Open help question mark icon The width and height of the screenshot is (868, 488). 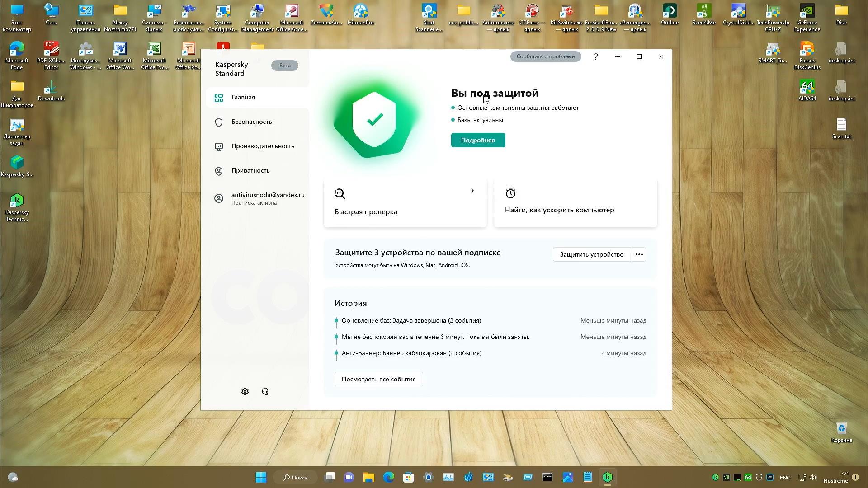coord(596,56)
